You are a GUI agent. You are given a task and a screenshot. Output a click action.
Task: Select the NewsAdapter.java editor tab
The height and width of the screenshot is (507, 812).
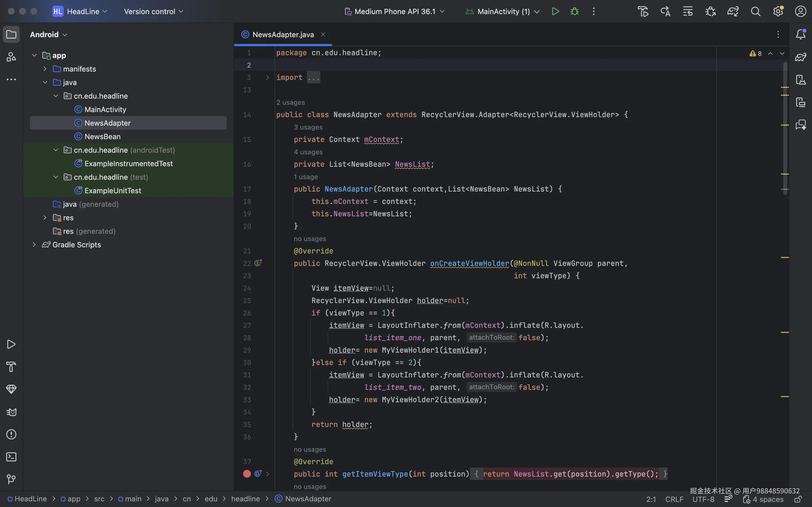click(283, 35)
